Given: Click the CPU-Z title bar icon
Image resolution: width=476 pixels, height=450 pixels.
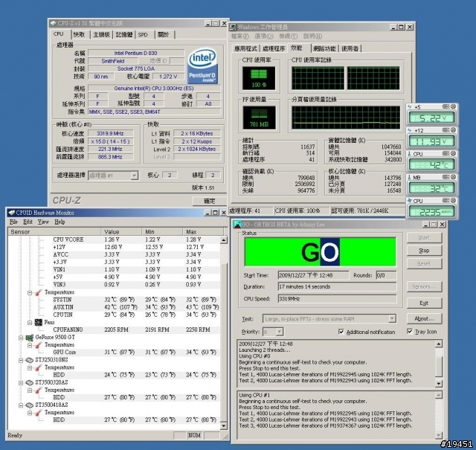Looking at the screenshot, I should click(53, 23).
